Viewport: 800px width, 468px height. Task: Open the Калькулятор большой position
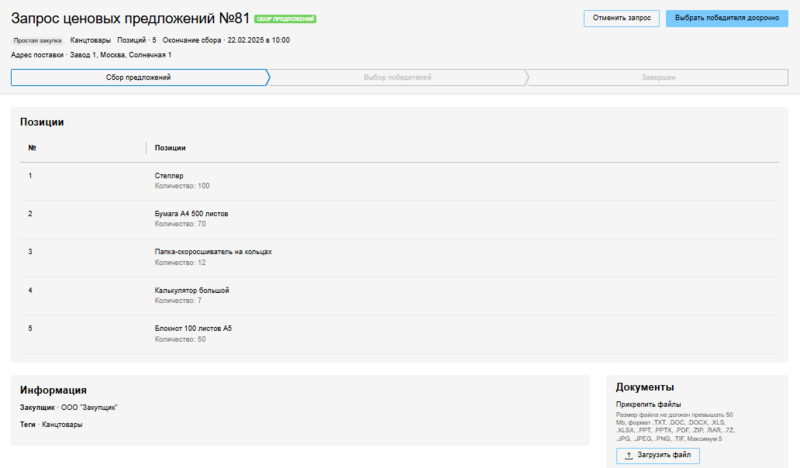point(192,290)
